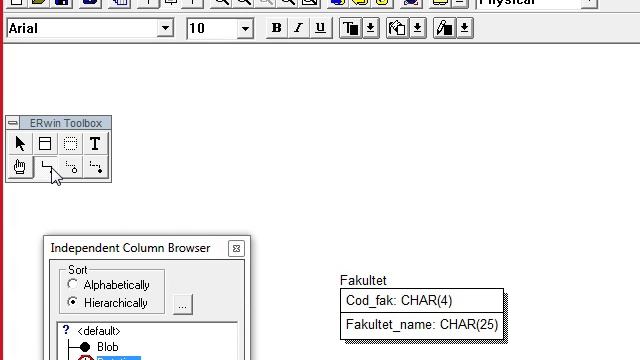Viewport: 640px width, 360px height.
Task: Select Fakultet_name: CHAR(25) column
Action: click(422, 325)
